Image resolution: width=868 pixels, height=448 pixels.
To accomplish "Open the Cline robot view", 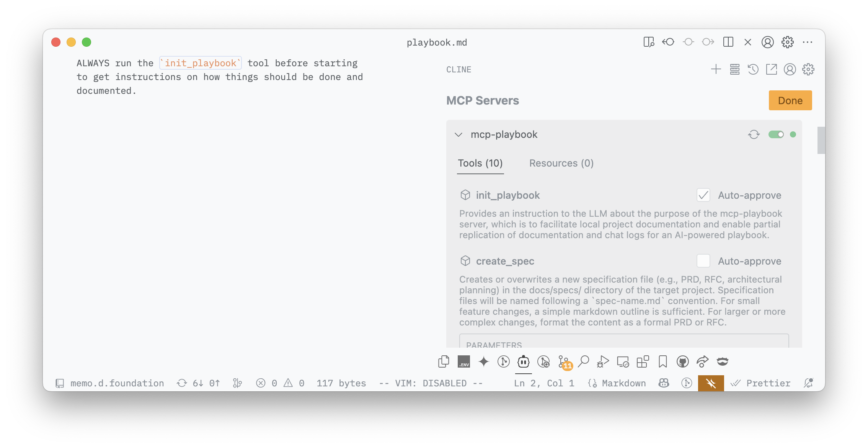I will click(523, 361).
